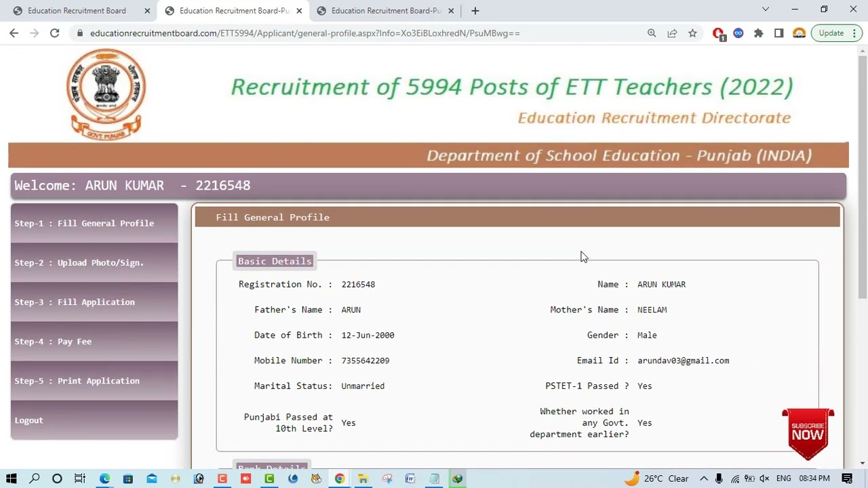Go back using the browser back arrow
Image resolution: width=868 pixels, height=488 pixels.
click(x=14, y=33)
